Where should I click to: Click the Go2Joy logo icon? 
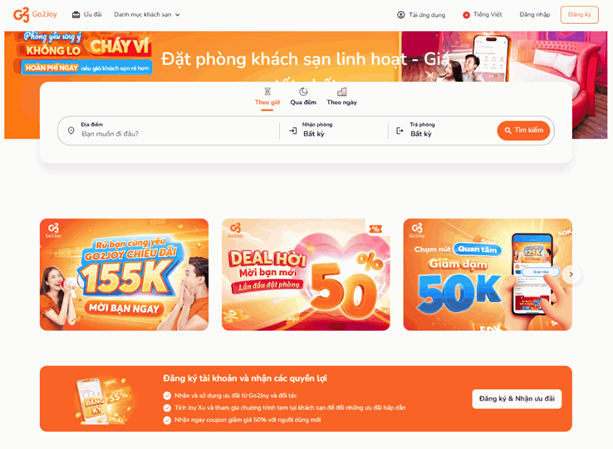coord(21,14)
